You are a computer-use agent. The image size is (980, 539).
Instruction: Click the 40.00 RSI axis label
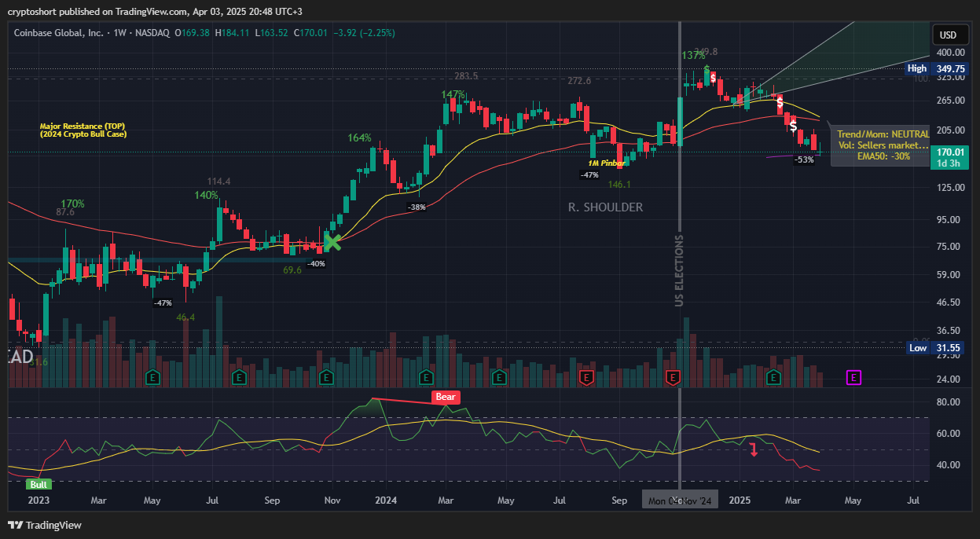pyautogui.click(x=949, y=465)
